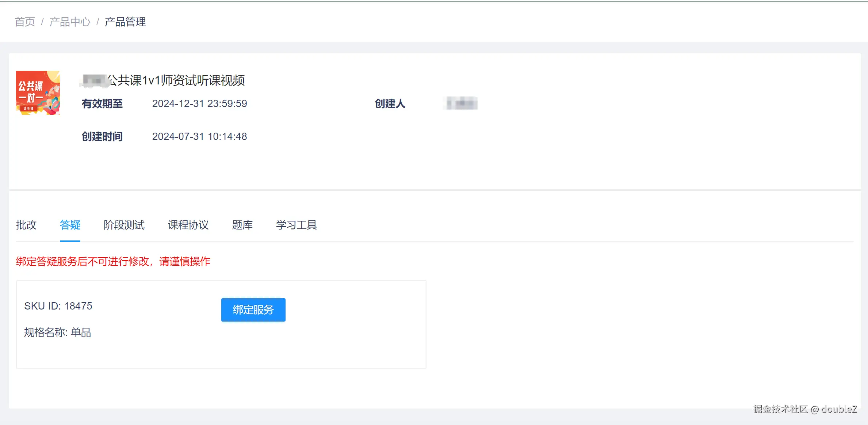
Task: Select the 学习工具 tab
Action: 297,225
